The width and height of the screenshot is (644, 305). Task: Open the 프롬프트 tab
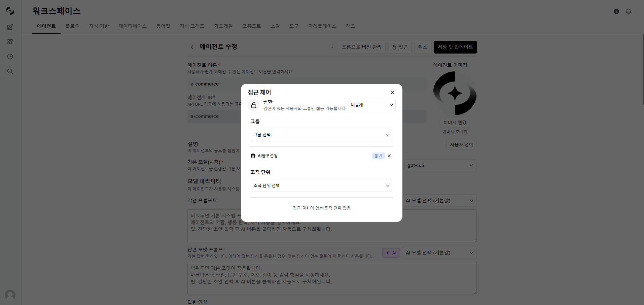pyautogui.click(x=252, y=26)
